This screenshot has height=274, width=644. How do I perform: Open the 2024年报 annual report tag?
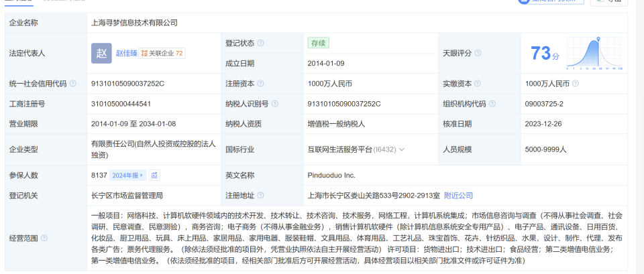pyautogui.click(x=128, y=176)
